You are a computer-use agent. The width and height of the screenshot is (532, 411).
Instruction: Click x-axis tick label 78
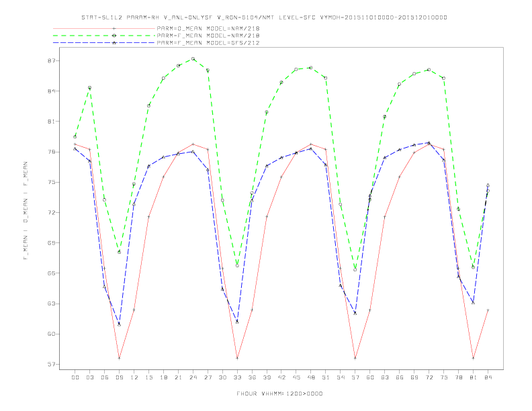coord(458,377)
